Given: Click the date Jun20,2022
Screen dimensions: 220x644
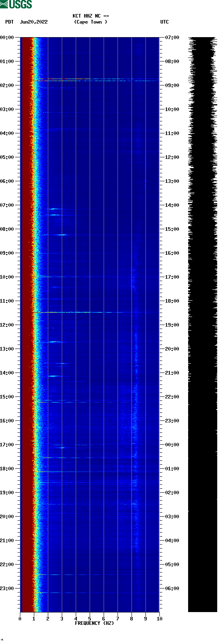Looking at the screenshot, I should 33,22.
